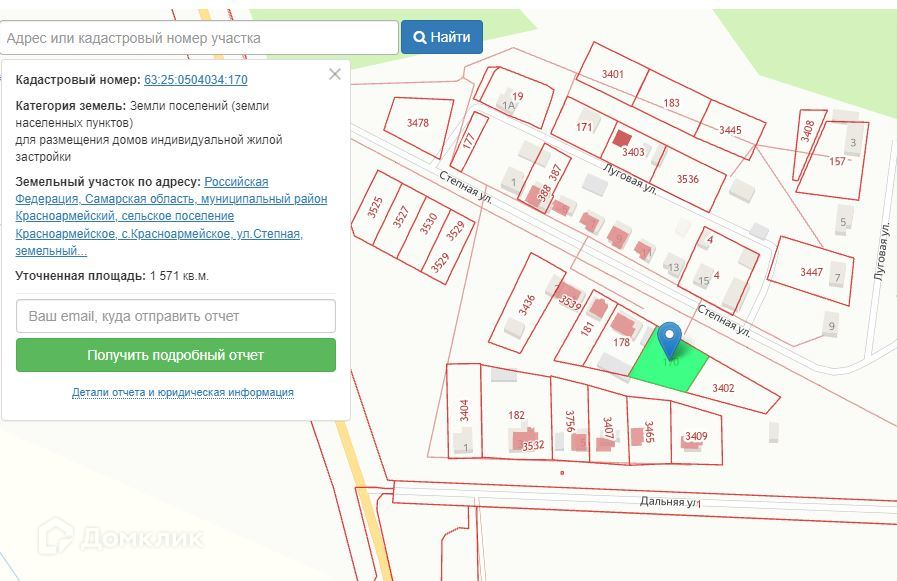
Task: Select parcel 3536 on the map
Action: pyautogui.click(x=688, y=179)
